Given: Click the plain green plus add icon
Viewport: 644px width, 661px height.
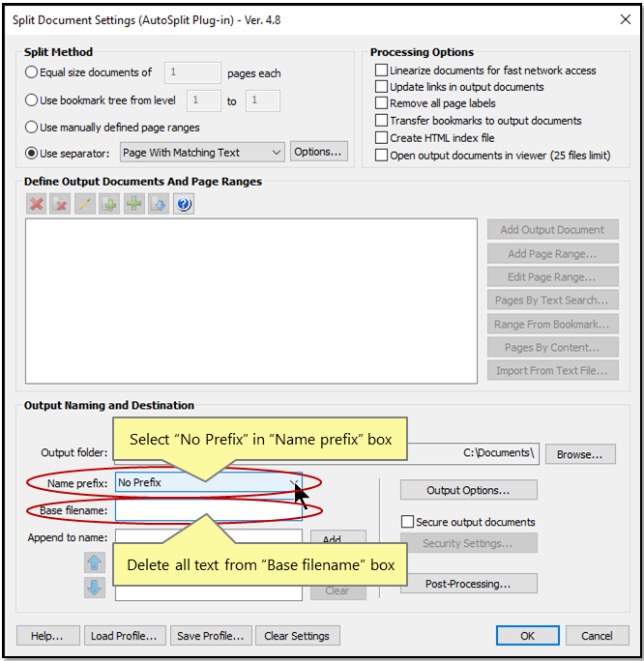Looking at the screenshot, I should click(x=134, y=205).
